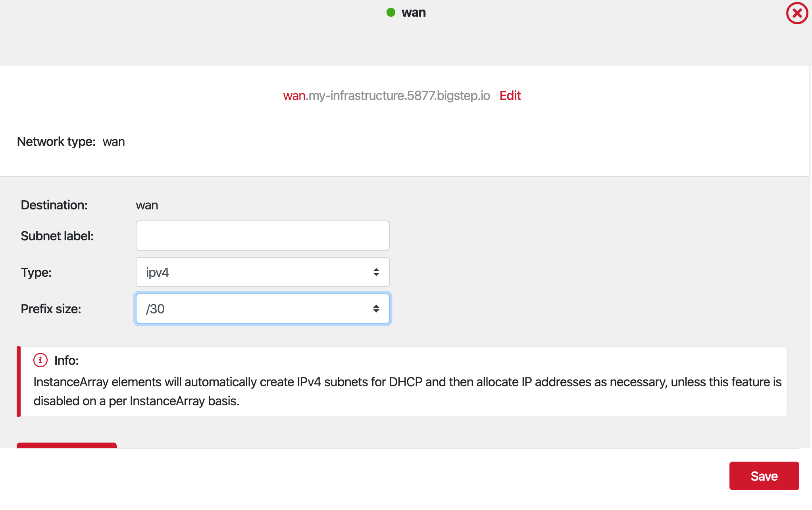Screen dimensions: 812x510
Task: Click the Subnet label: field label
Action: (57, 236)
